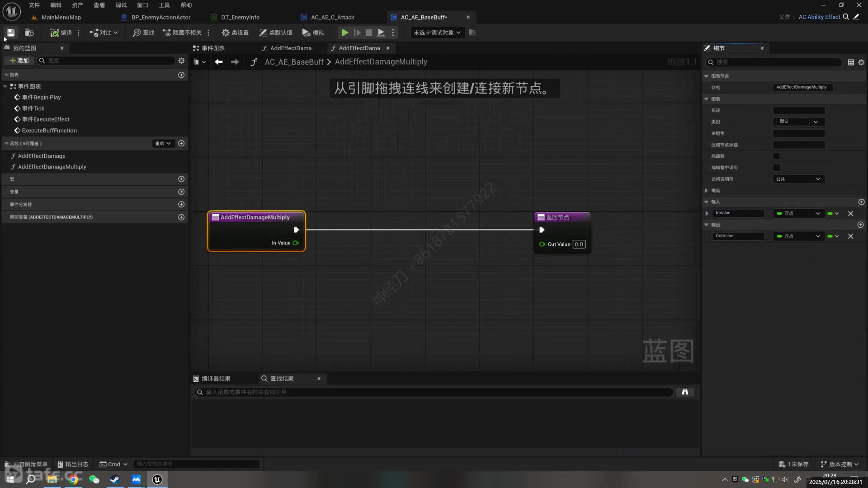
Task: Open the Debug (调试) menu
Action: [121, 5]
